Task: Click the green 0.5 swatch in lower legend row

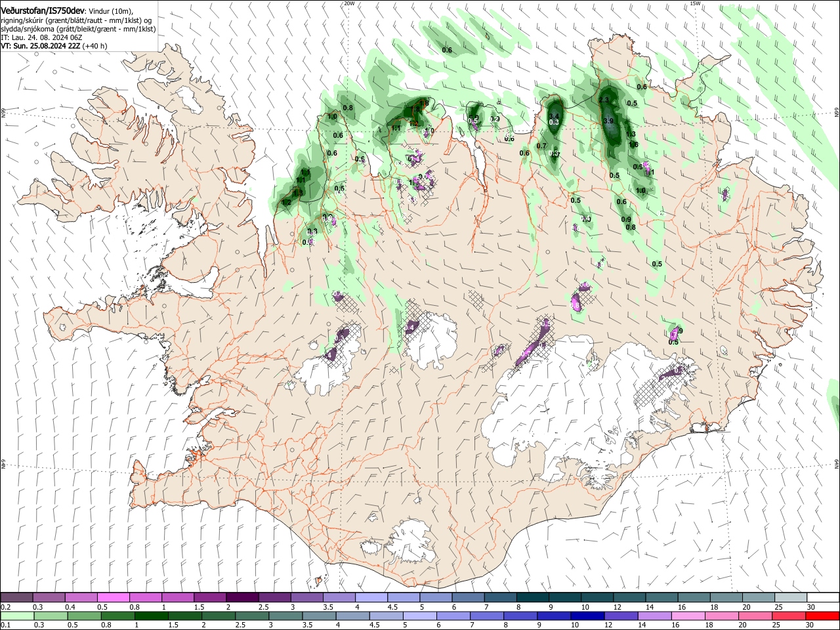Action: pyautogui.click(x=84, y=616)
